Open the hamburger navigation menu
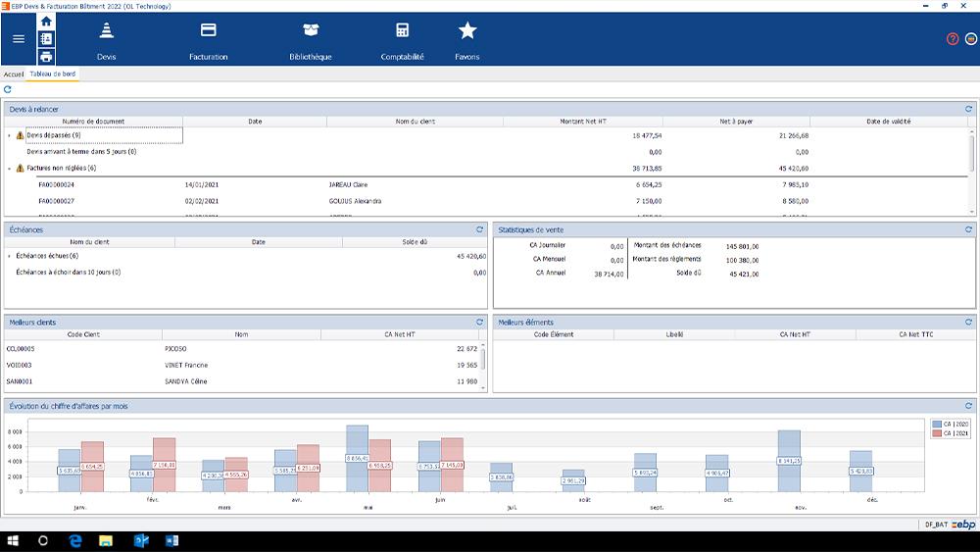The width and height of the screenshot is (980, 552). pos(19,39)
